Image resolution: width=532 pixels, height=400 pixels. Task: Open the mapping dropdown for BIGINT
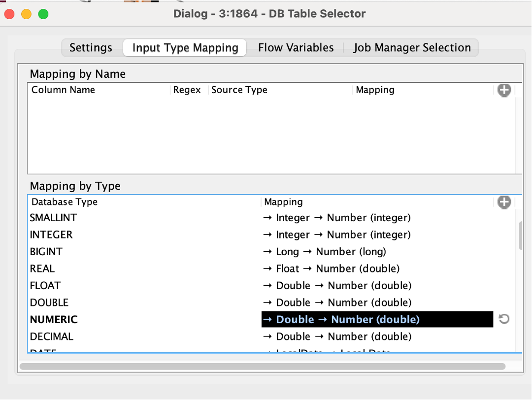pyautogui.click(x=339, y=251)
